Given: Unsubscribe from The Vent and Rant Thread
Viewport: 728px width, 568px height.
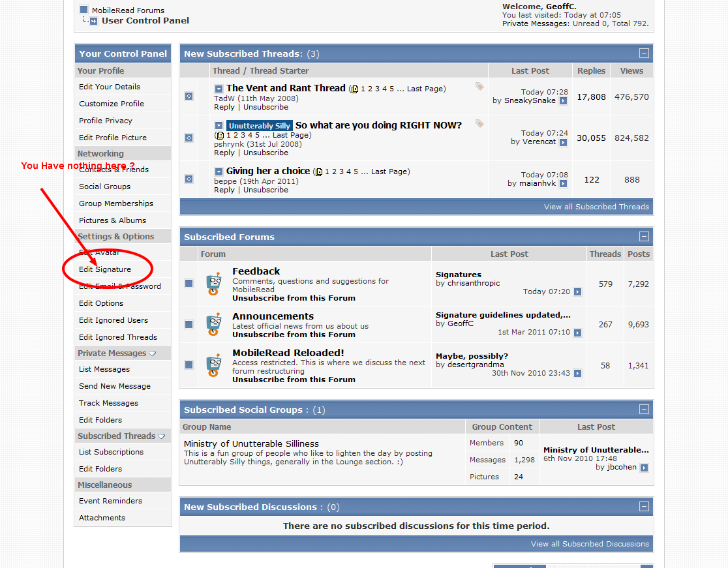Looking at the screenshot, I should 265,107.
